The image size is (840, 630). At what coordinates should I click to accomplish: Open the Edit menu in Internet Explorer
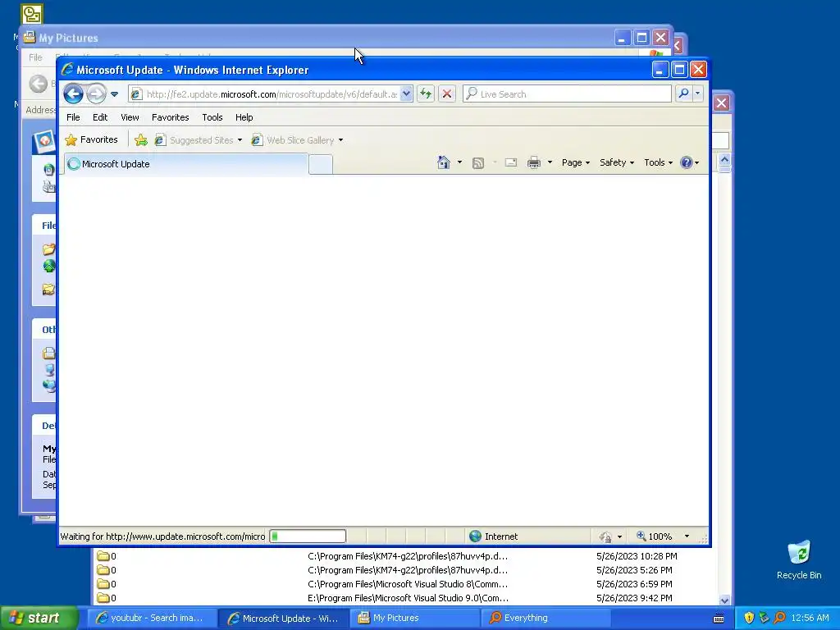(100, 117)
